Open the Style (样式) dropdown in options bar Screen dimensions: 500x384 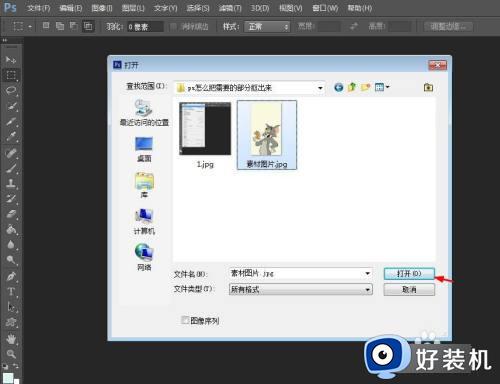[x=267, y=26]
